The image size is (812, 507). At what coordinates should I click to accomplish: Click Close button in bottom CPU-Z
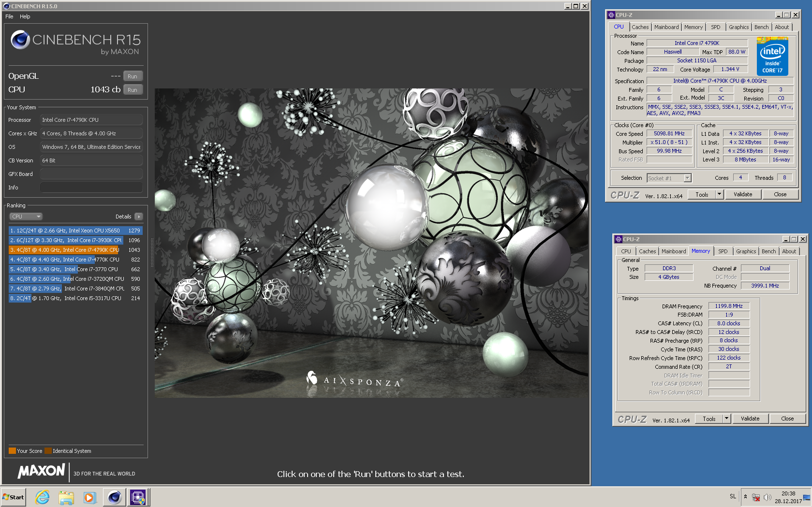point(787,419)
